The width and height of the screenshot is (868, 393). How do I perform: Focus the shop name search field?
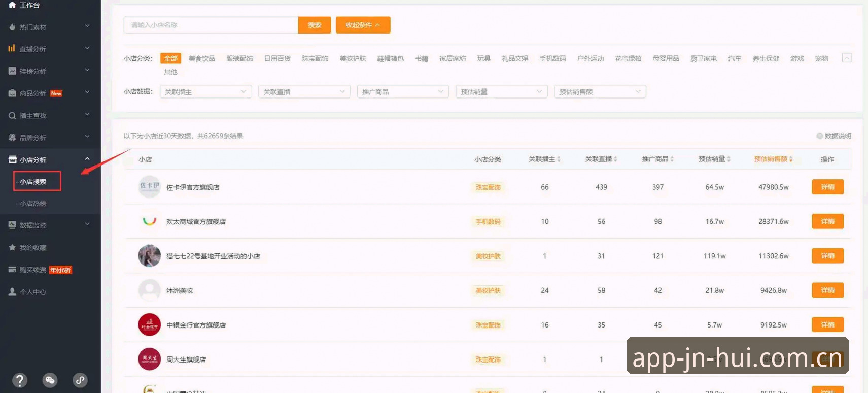tap(211, 25)
